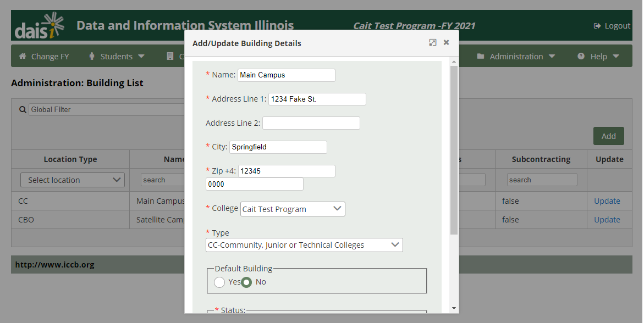
Task: Select Yes for Default Building
Action: [219, 281]
